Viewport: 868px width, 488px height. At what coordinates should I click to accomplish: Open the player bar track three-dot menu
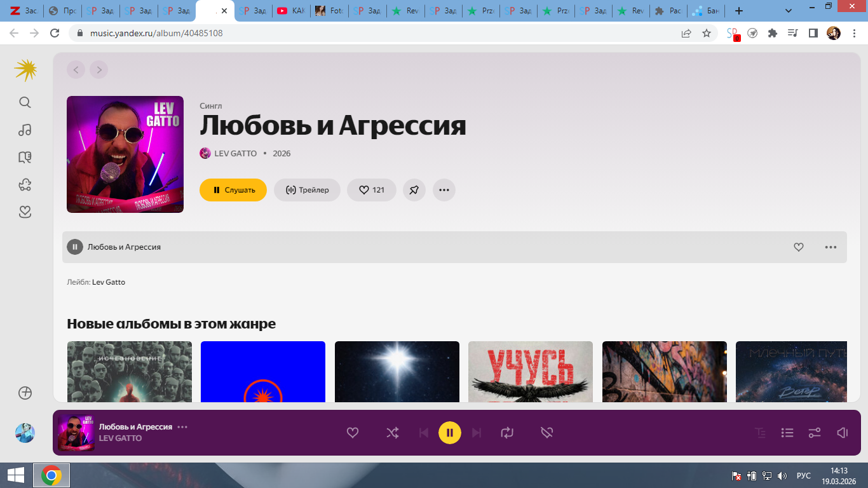(182, 427)
